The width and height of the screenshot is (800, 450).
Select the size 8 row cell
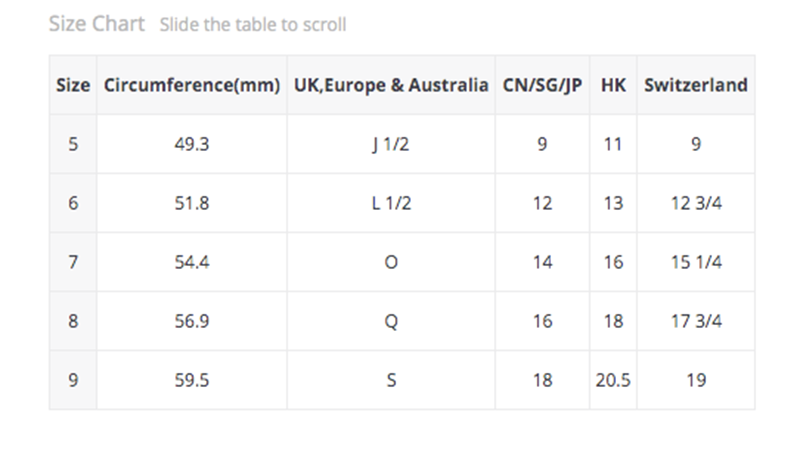[x=73, y=321]
